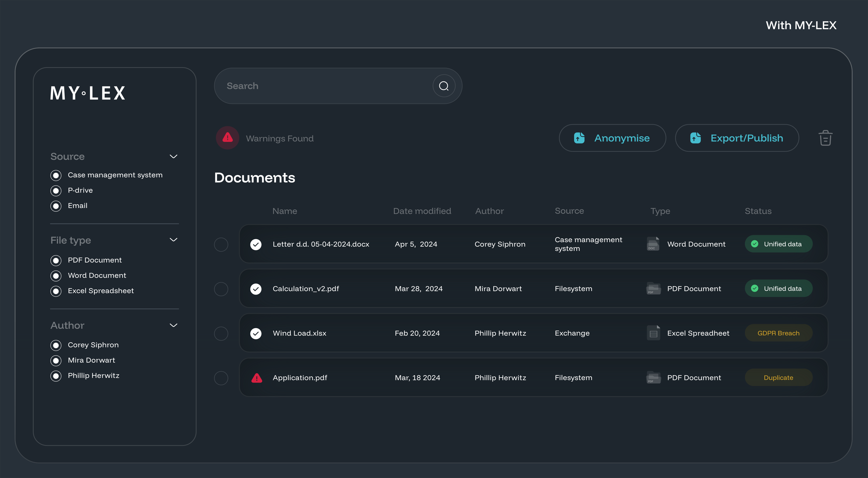
Task: Click the trash bin delete icon
Action: (825, 138)
